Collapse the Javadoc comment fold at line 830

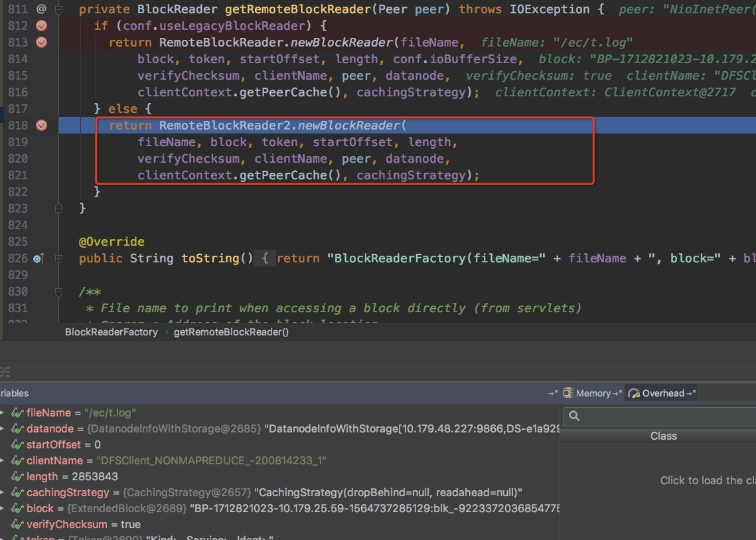click(x=59, y=292)
